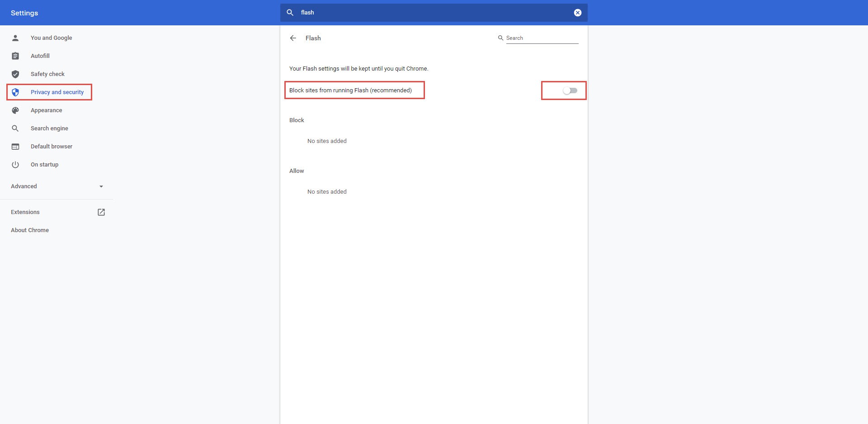Go back using the Flash back arrow
The image size is (868, 424).
(293, 38)
